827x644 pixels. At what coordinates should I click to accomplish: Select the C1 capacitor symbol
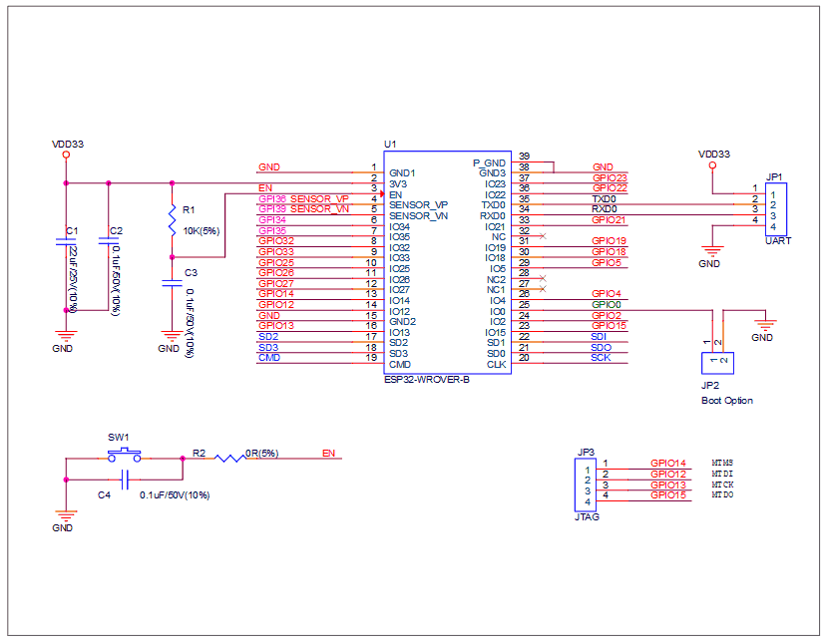pyautogui.click(x=66, y=242)
